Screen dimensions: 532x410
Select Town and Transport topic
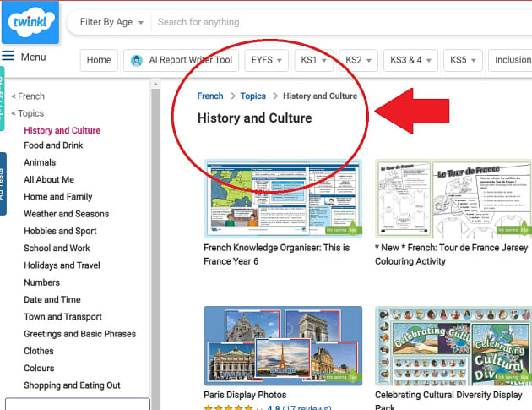[x=62, y=316]
